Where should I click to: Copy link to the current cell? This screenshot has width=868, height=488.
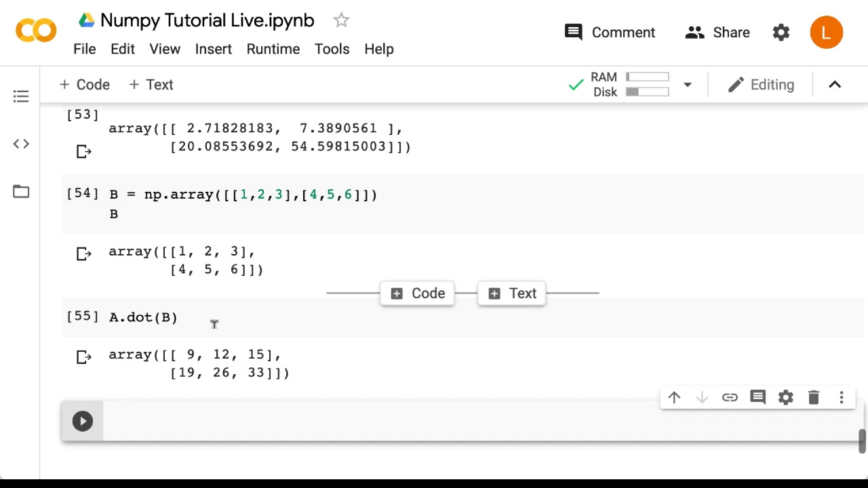point(730,398)
